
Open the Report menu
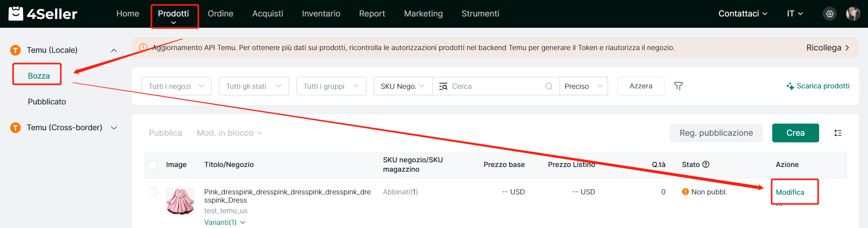click(x=372, y=14)
